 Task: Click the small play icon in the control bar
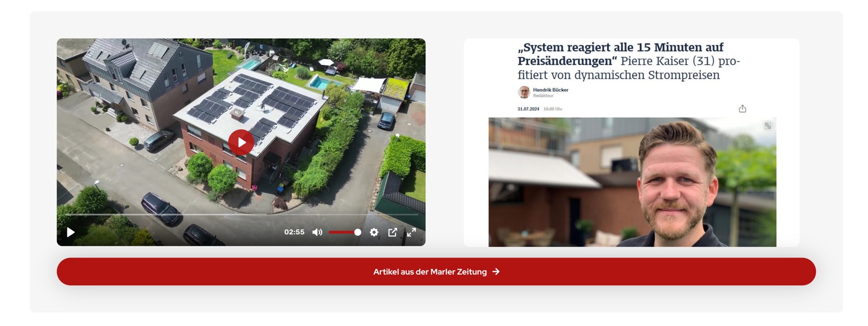tap(71, 232)
